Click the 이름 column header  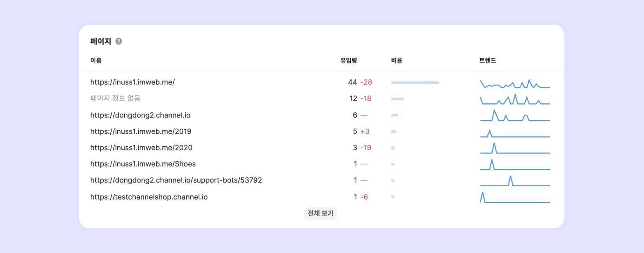click(x=96, y=61)
